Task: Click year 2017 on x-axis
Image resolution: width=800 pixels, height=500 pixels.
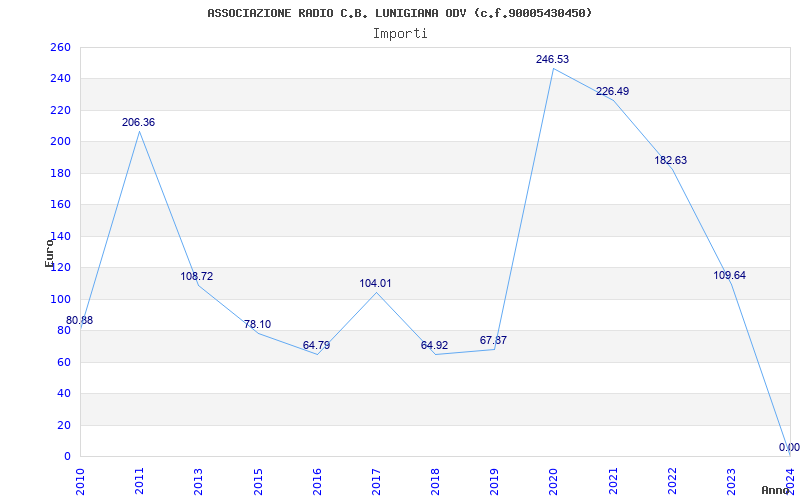Action: pos(377,481)
